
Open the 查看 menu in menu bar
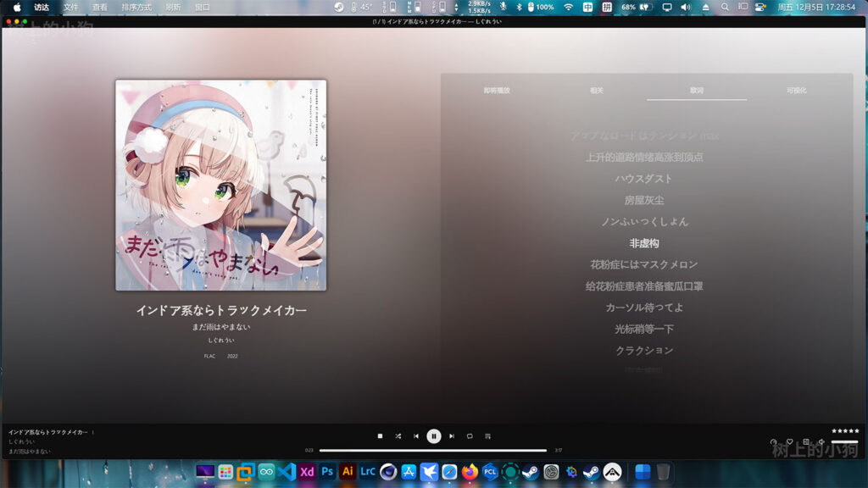point(100,7)
